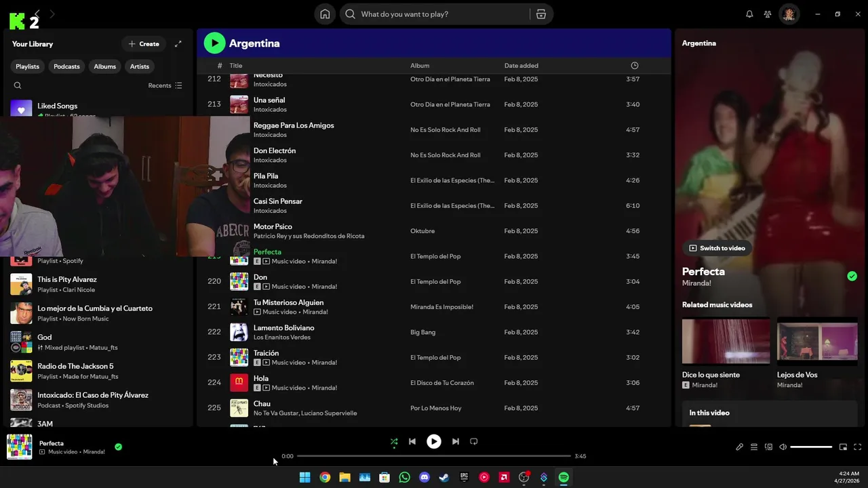Sort by Title column header
Screen dimensions: 868x488
[x=235, y=66]
